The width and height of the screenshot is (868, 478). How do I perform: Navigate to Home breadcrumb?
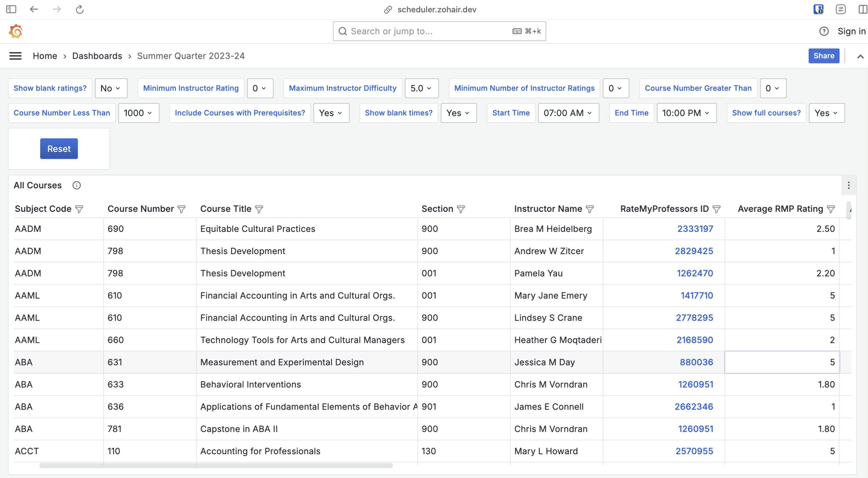click(x=45, y=56)
